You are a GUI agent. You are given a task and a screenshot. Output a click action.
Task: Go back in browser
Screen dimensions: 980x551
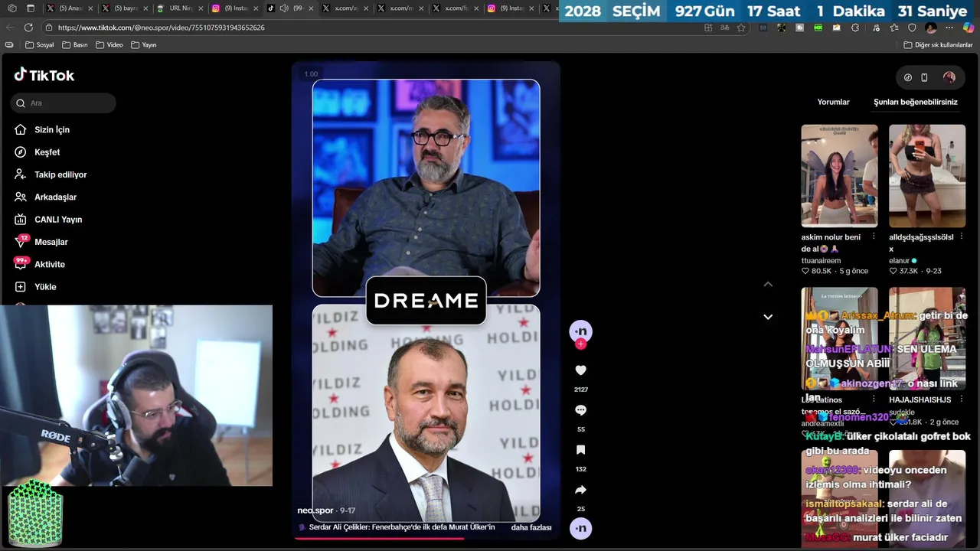point(10,28)
